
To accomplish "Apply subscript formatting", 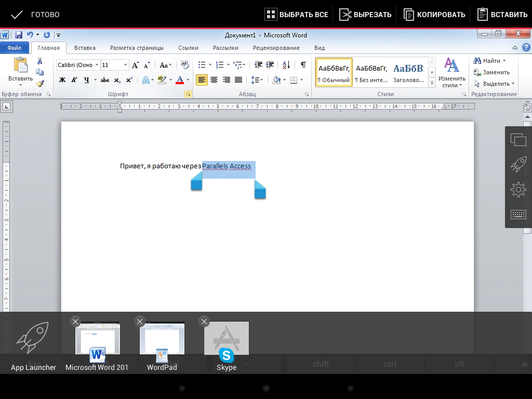I will click(117, 80).
